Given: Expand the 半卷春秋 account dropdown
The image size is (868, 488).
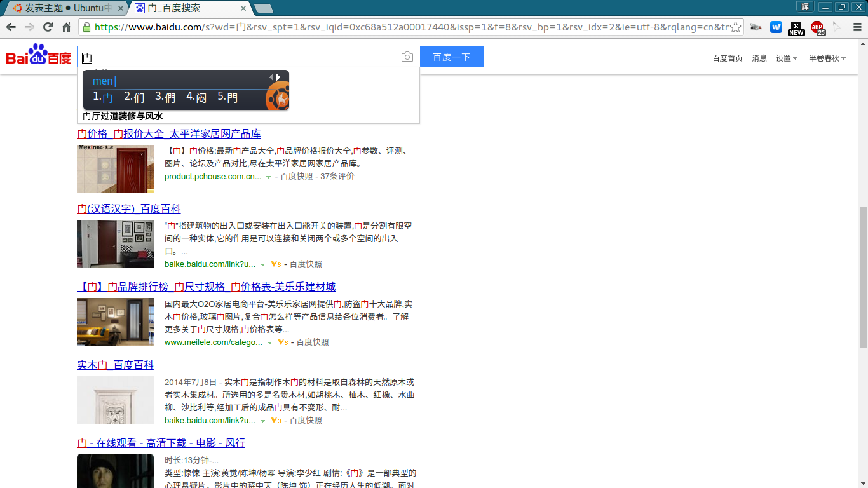Looking at the screenshot, I should point(827,58).
